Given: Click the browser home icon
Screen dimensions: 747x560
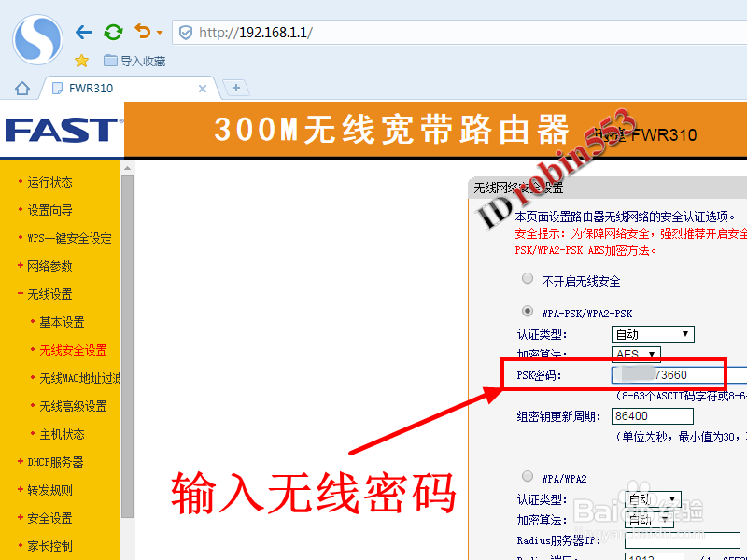Looking at the screenshot, I should [21, 86].
